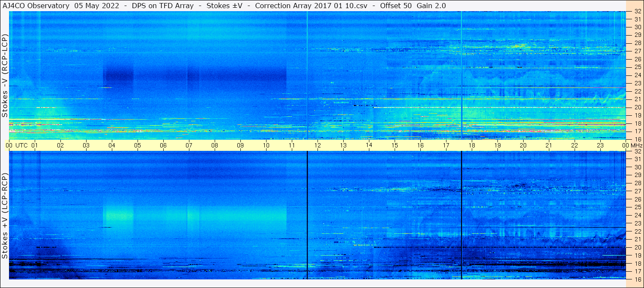Click the 'UTC' label on time axis
Viewport: 644px width, 288px height.
(x=21, y=145)
